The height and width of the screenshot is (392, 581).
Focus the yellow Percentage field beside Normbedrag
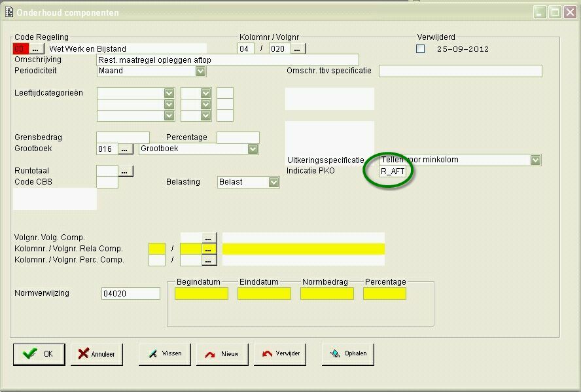pyautogui.click(x=385, y=293)
